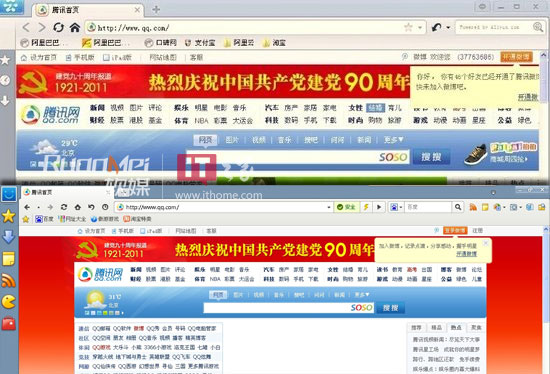The height and width of the screenshot is (374, 550).
Task: Expand 更多 search options in upper page
Action: pyautogui.click(x=393, y=140)
